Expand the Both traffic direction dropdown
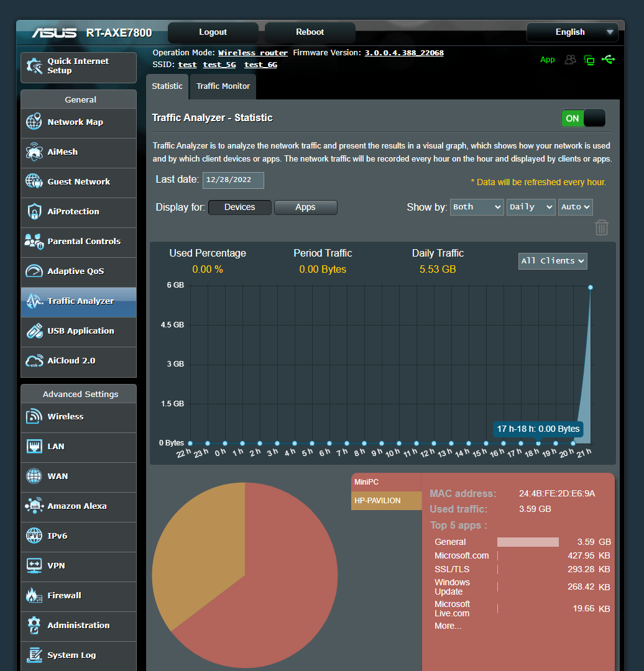Image resolution: width=644 pixels, height=671 pixels. click(477, 207)
